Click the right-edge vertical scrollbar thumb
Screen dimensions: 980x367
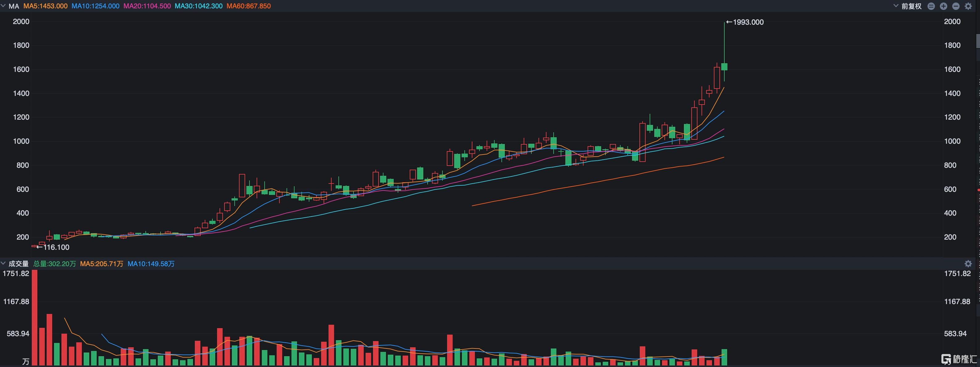pyautogui.click(x=978, y=41)
